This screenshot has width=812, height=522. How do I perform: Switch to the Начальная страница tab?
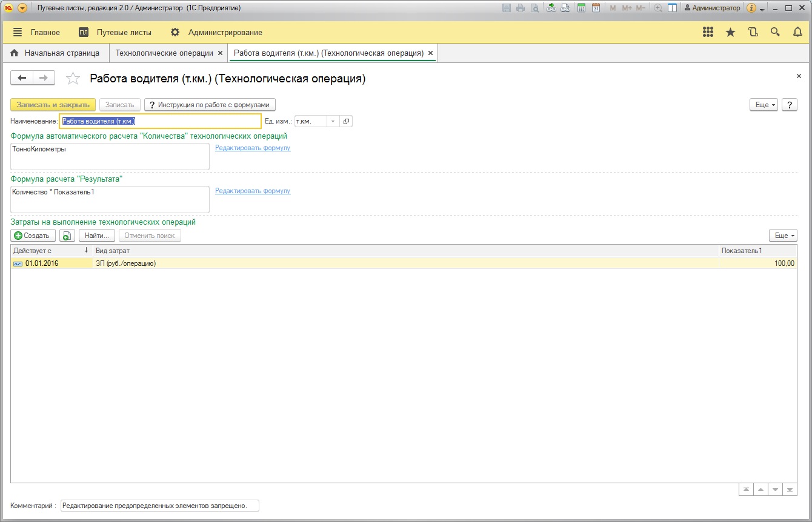point(55,53)
